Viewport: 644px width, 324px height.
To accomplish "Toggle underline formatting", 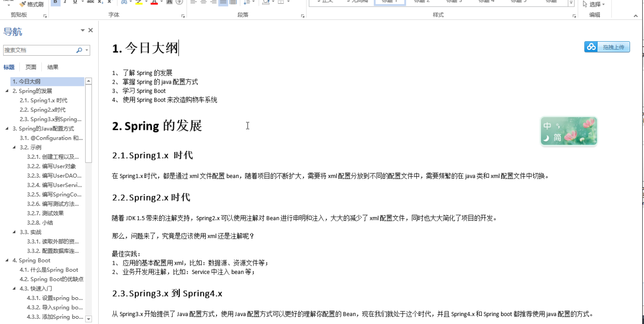I will [x=75, y=2].
